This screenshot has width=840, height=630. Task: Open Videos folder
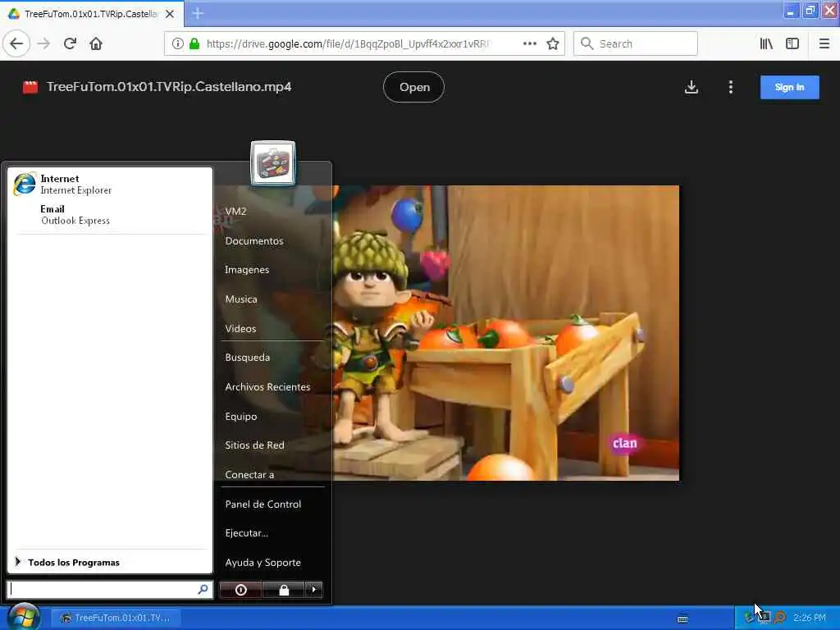[240, 328]
